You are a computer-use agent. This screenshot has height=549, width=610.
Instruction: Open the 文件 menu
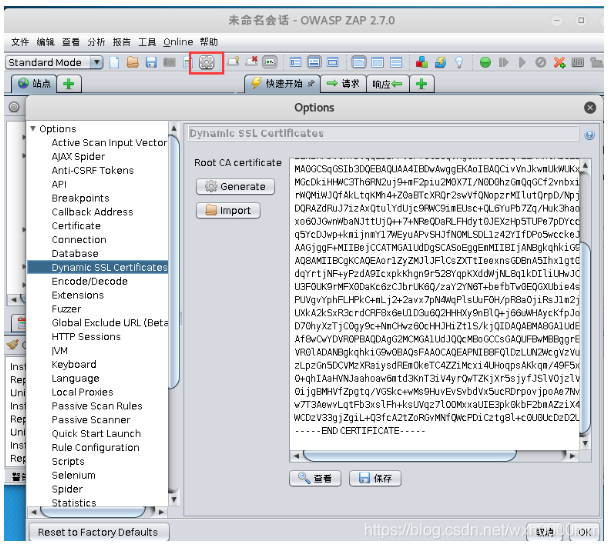coord(20,42)
